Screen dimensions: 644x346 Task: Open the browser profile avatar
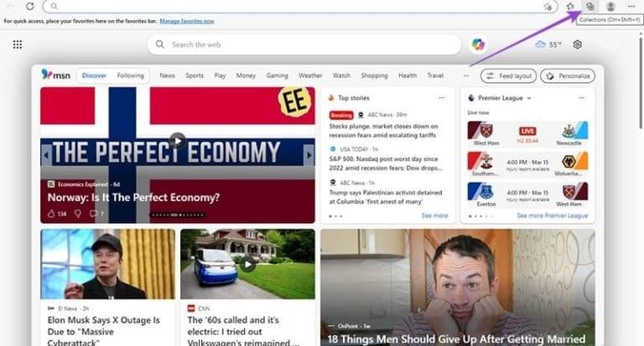(x=610, y=6)
